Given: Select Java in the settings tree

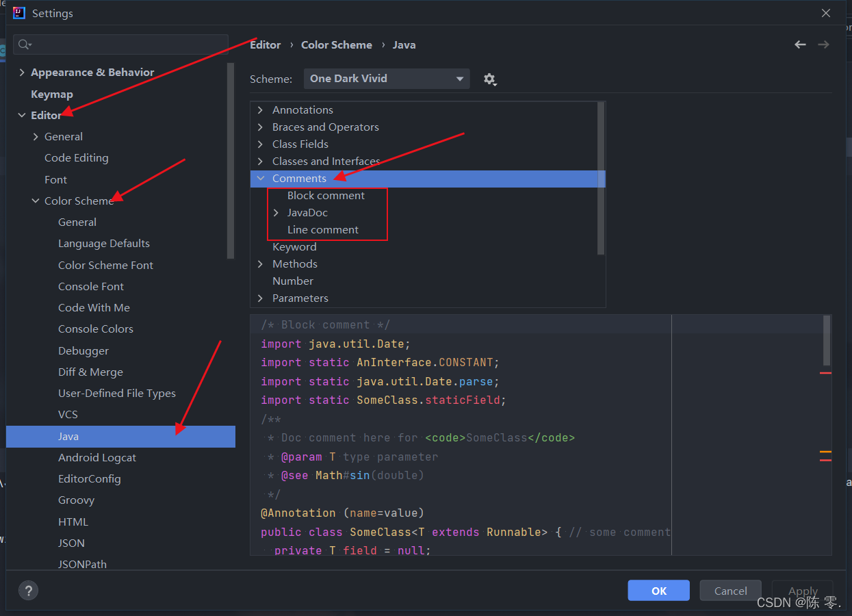Looking at the screenshot, I should point(120,437).
